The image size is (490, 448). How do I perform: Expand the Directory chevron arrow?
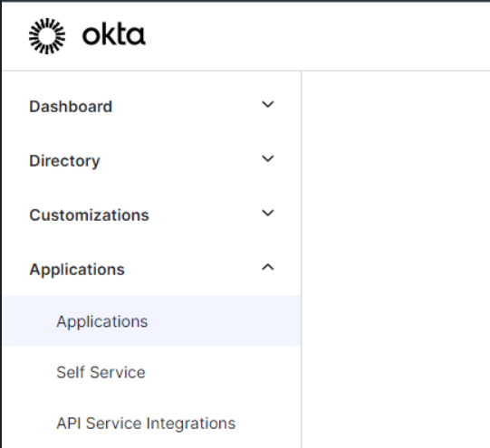coord(268,158)
